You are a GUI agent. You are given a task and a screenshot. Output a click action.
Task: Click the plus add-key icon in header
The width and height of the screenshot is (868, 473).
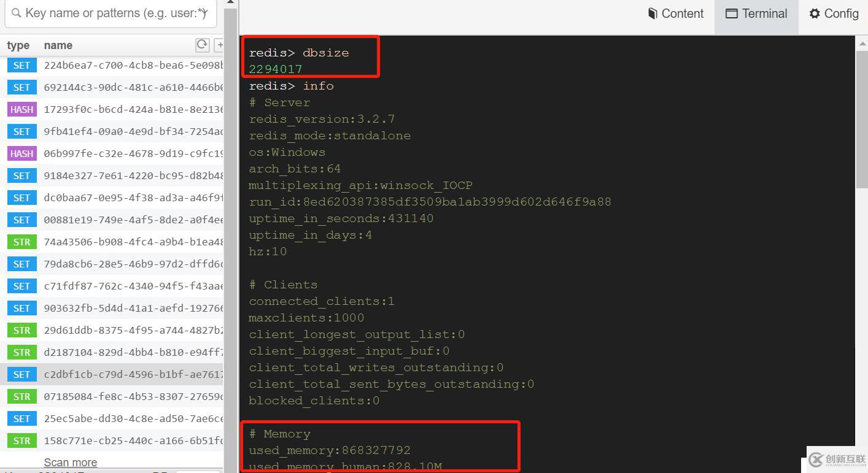click(x=218, y=45)
